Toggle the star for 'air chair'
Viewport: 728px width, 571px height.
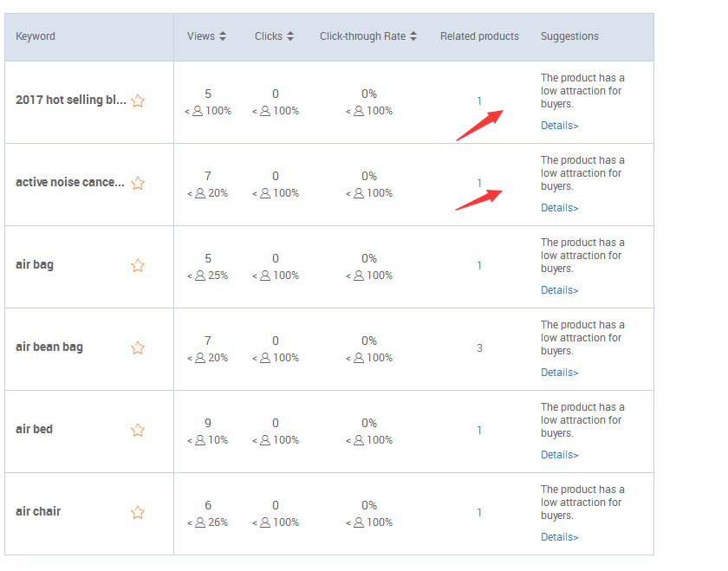[138, 512]
